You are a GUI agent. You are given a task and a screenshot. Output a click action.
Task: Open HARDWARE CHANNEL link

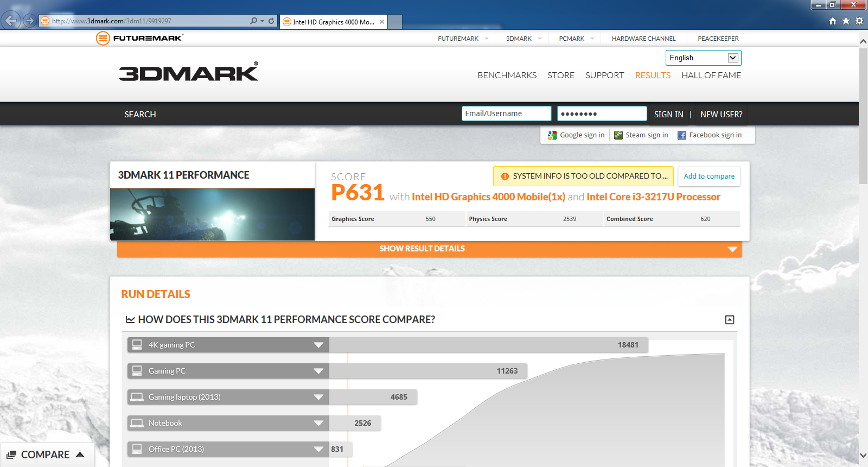coord(644,39)
